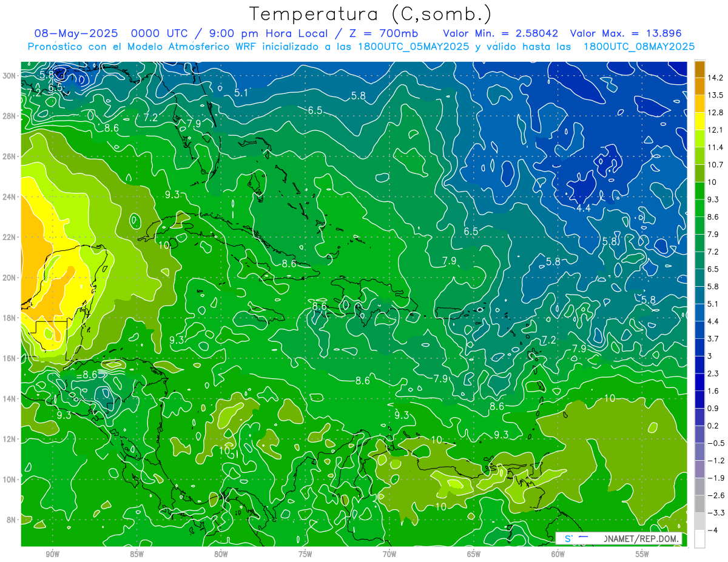728x562 pixels.
Task: Click the 65W longitude axis label
Action: [474, 554]
